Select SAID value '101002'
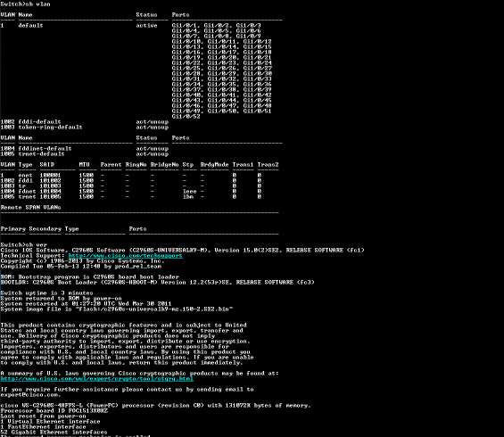The image size is (504, 437). [x=51, y=180]
